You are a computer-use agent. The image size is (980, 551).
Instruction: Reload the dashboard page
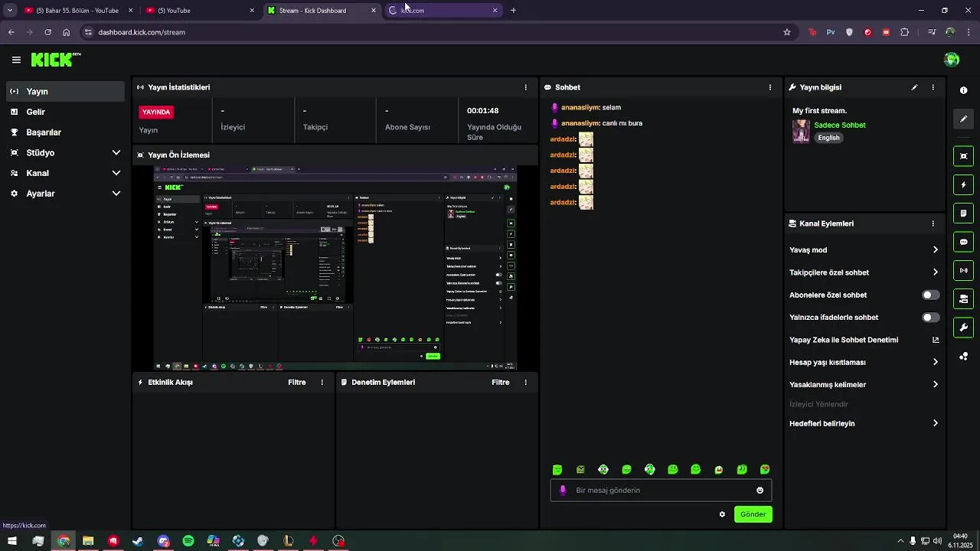[47, 32]
